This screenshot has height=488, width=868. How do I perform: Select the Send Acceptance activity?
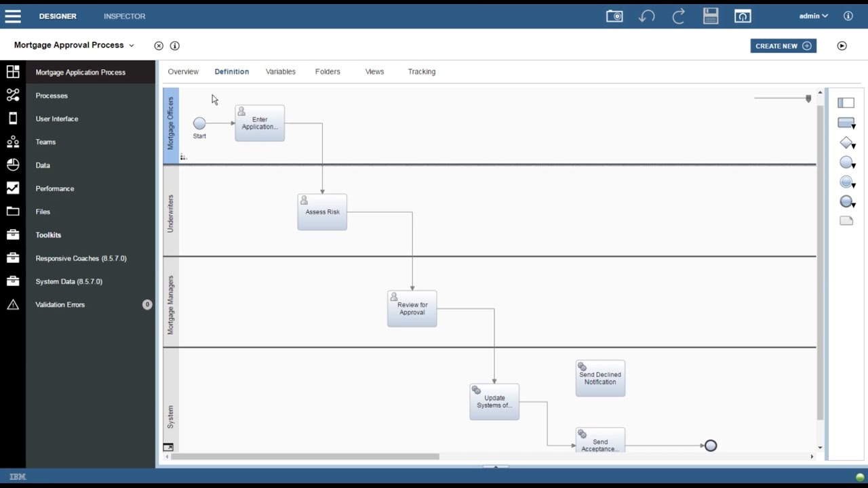pos(600,440)
